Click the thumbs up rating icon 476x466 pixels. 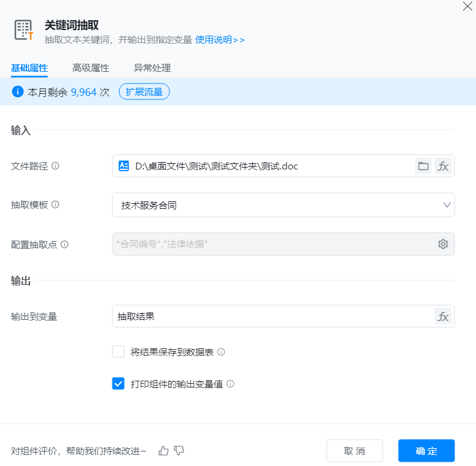click(163, 451)
